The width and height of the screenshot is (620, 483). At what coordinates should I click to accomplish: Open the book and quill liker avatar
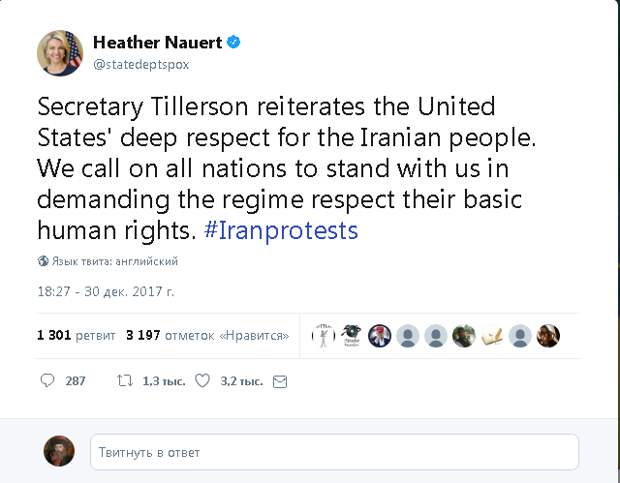[492, 336]
